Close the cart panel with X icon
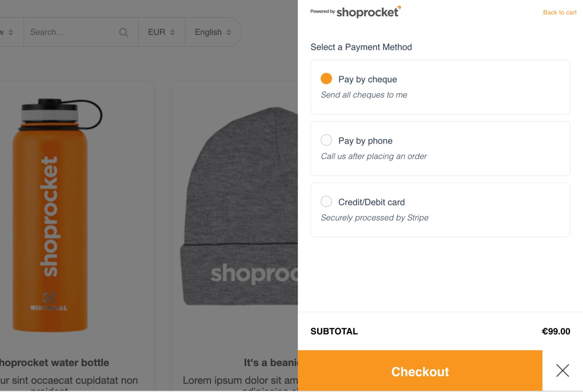This screenshot has height=392, width=583. (563, 371)
